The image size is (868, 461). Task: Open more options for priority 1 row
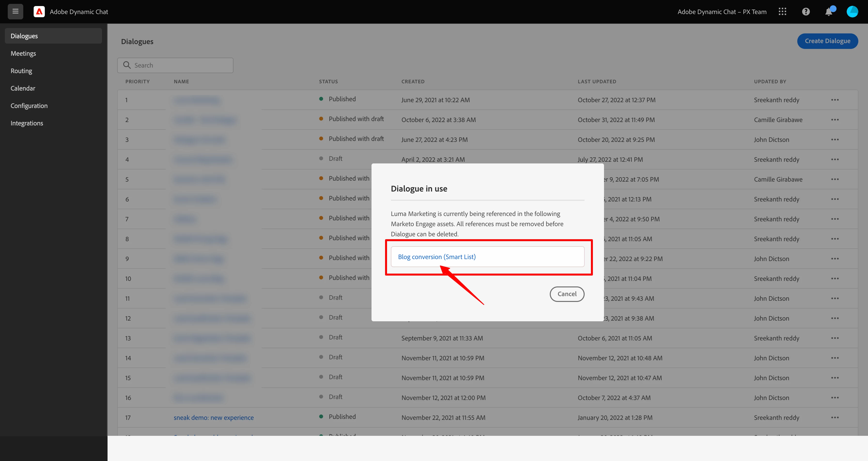coord(835,100)
